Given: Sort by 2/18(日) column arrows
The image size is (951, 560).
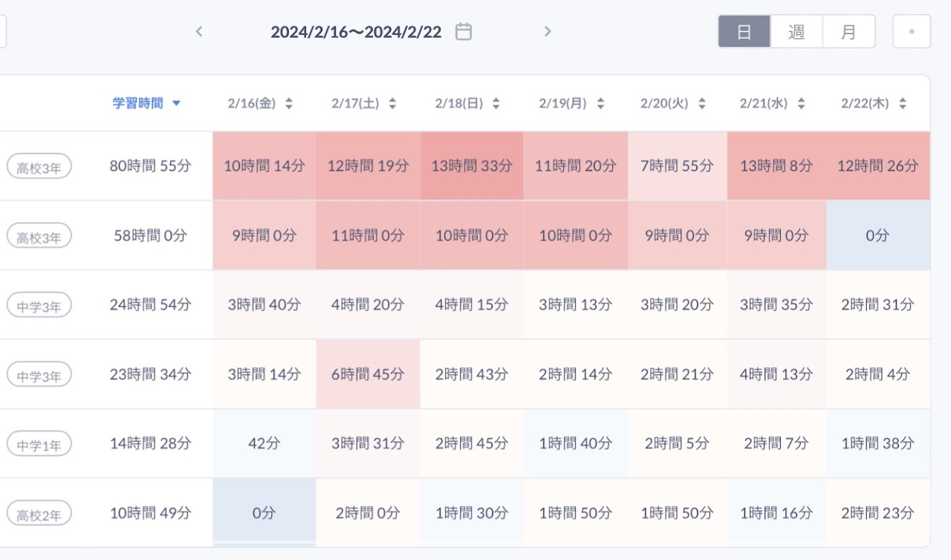Looking at the screenshot, I should [496, 104].
